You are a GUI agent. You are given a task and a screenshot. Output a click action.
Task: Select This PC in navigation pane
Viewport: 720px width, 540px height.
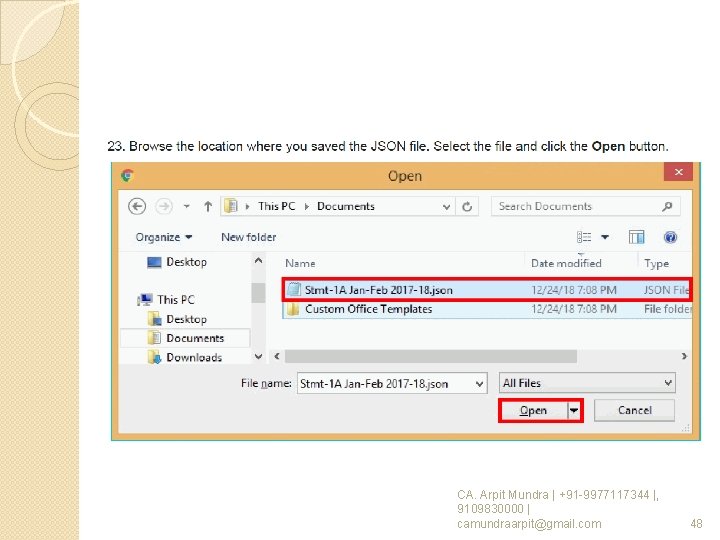(x=167, y=300)
